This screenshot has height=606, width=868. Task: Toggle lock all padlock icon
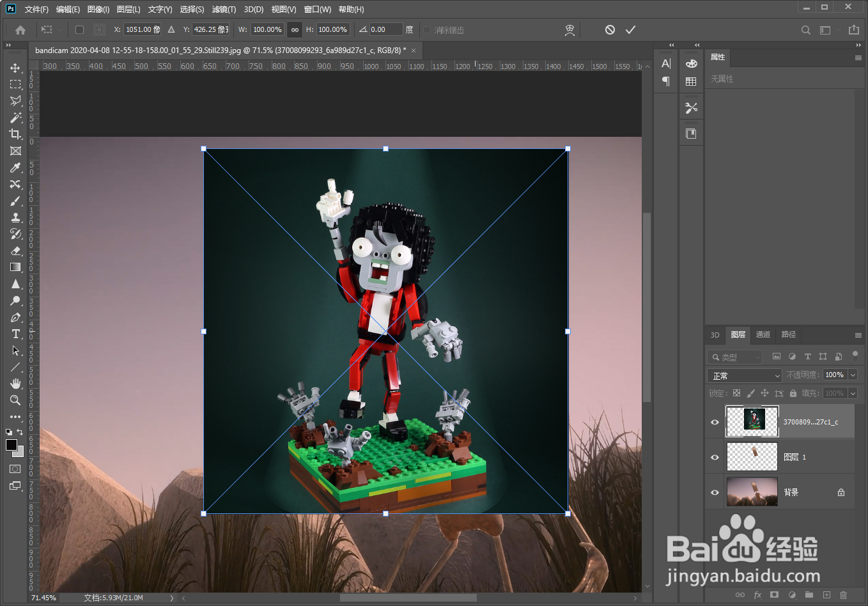click(x=793, y=393)
